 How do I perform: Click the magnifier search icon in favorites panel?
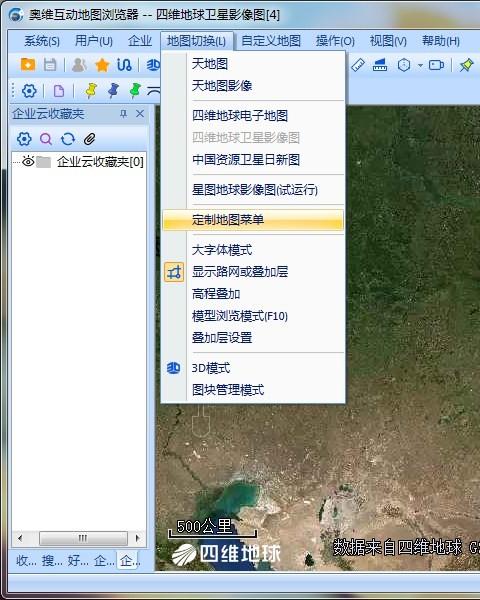coord(46,139)
